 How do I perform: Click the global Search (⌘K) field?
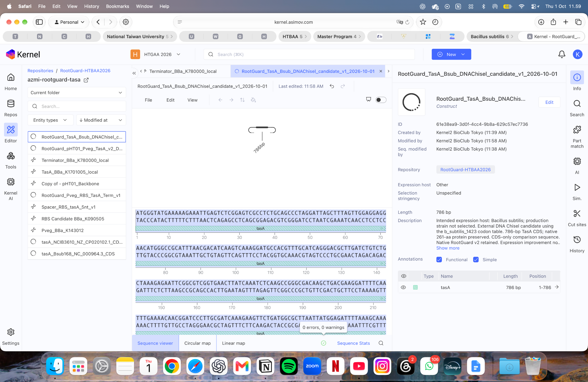309,54
